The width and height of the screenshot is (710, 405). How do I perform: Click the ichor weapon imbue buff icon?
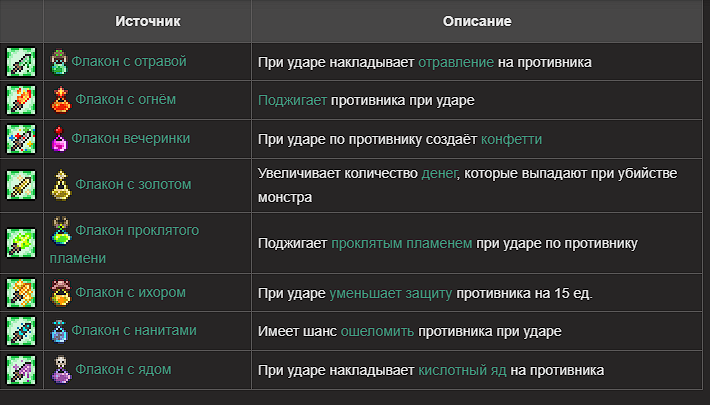point(21,293)
